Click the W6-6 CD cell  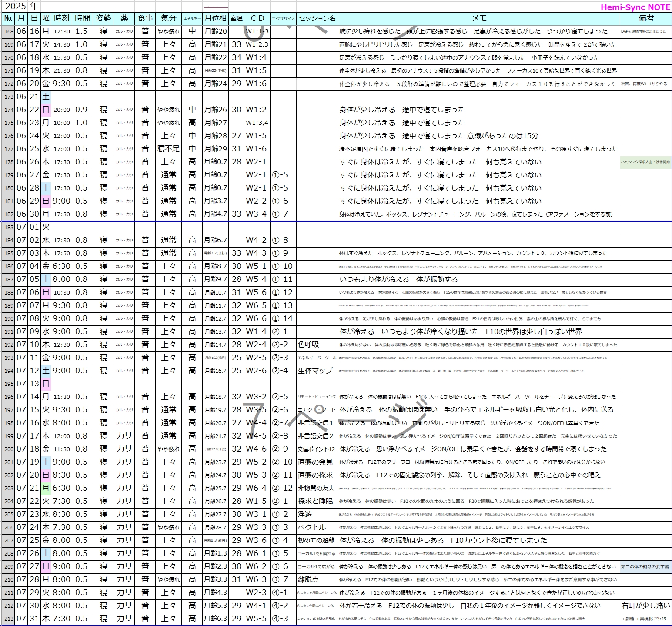(x=257, y=318)
